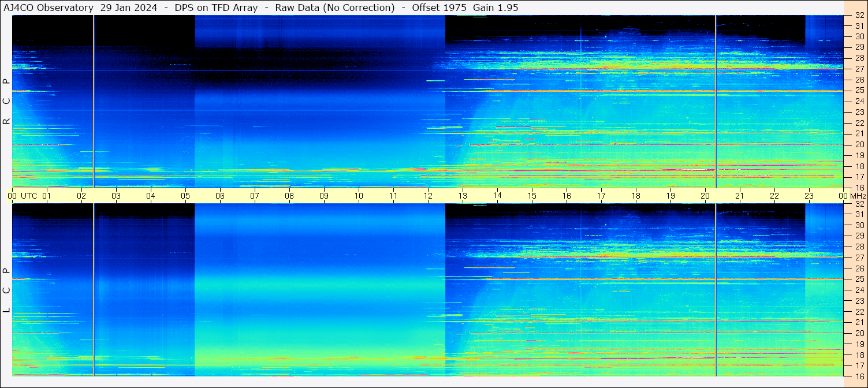
Task: Pick '20' frequency label of LCP panel
Action: (859, 333)
